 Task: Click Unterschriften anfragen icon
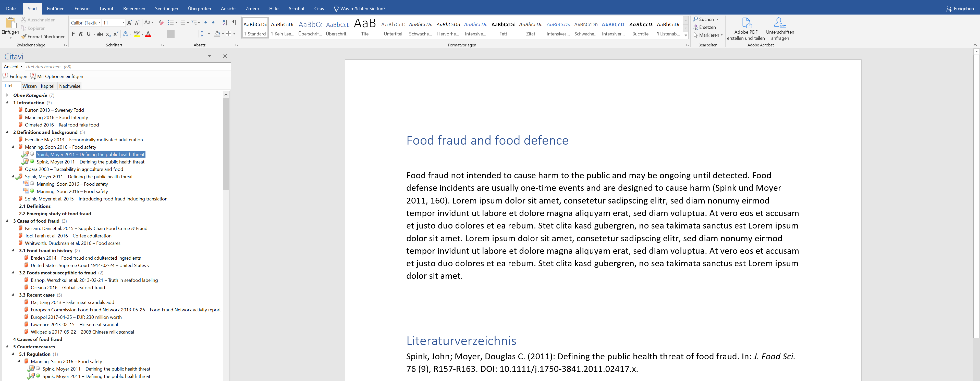(780, 23)
